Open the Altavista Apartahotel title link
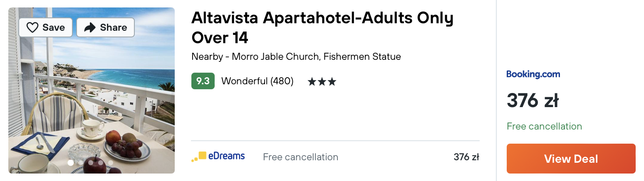 tap(322, 27)
